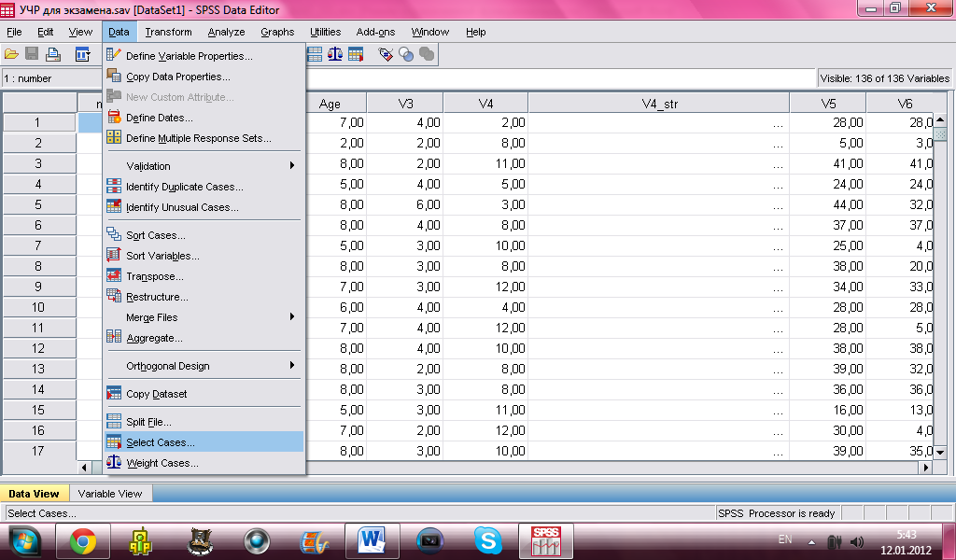Click the Split File toolbar icon
The image size is (956, 560).
(315, 55)
